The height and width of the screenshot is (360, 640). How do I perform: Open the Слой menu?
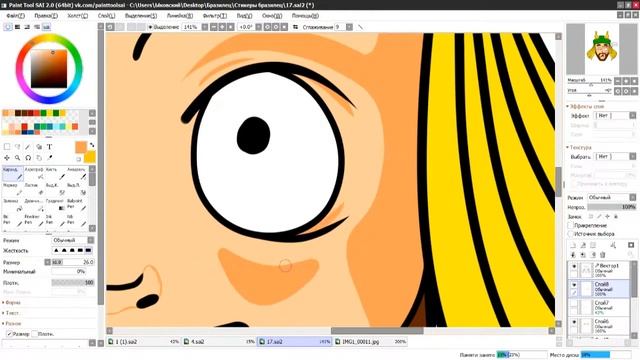point(107,16)
